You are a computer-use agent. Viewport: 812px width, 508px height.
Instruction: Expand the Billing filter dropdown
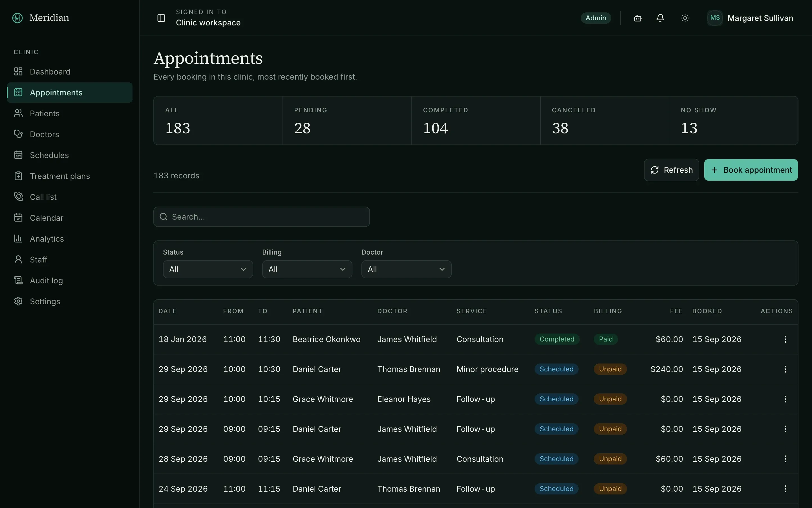tap(307, 269)
